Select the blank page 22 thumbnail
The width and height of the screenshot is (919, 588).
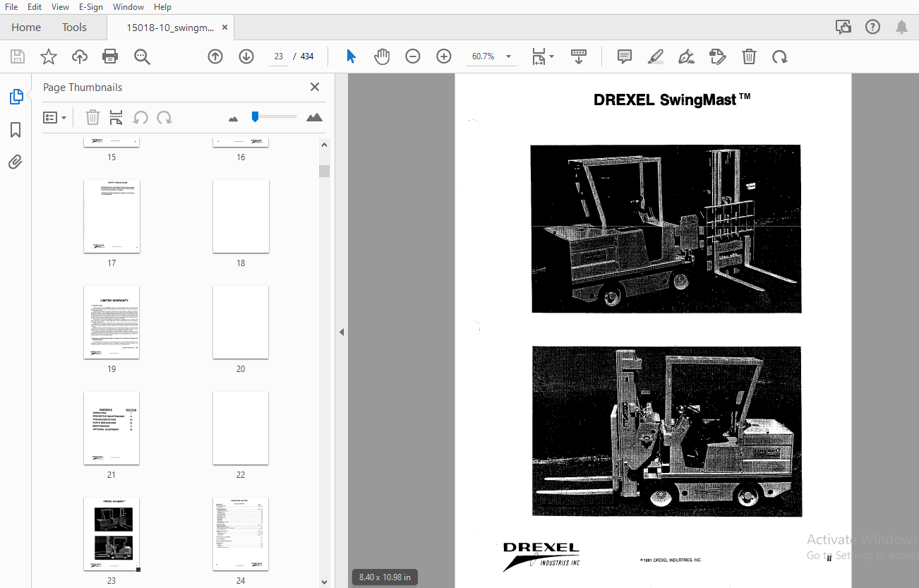point(241,428)
